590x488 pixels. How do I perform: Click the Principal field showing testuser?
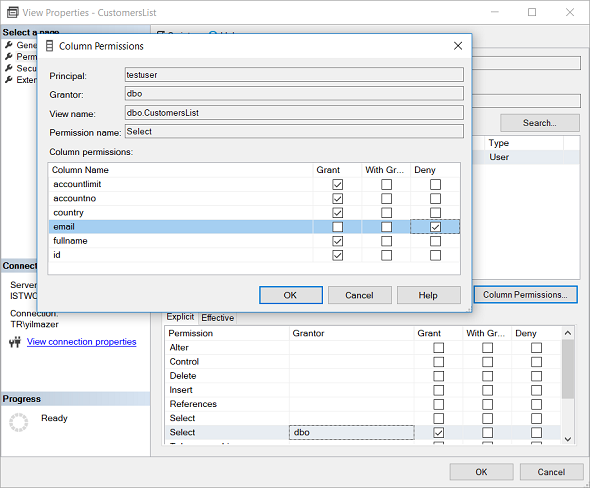(294, 74)
